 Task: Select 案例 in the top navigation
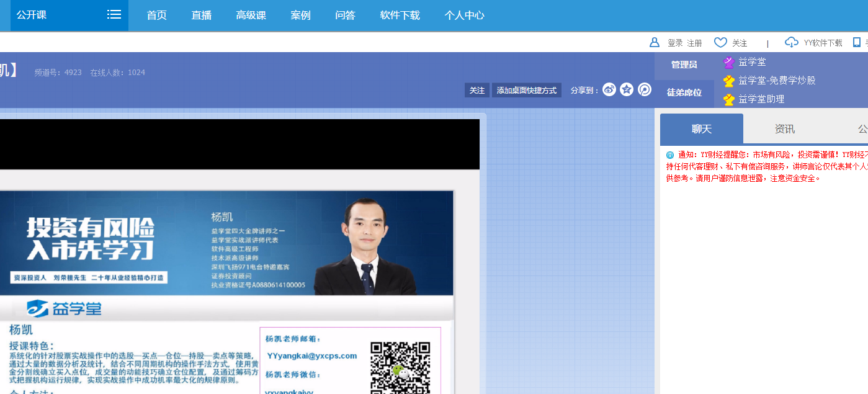[301, 16]
